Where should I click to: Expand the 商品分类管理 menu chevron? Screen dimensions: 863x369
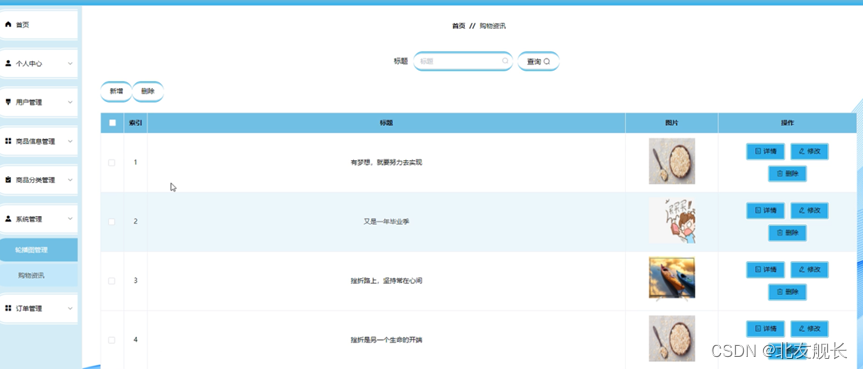point(70,180)
